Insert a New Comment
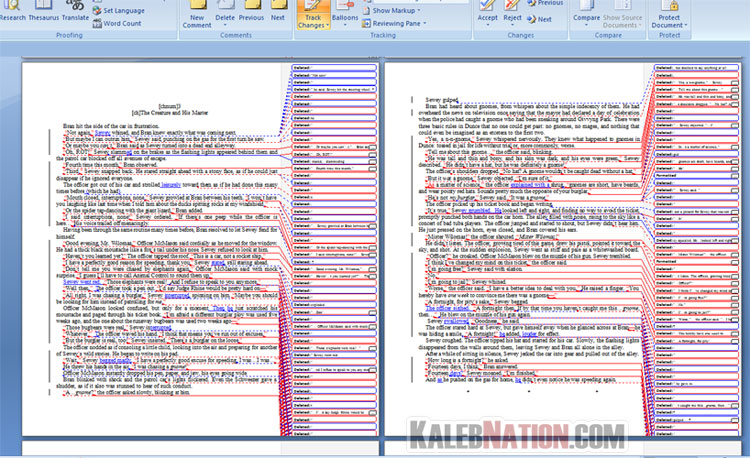Image resolution: width=750 pixels, height=458 pixels. tap(197, 14)
